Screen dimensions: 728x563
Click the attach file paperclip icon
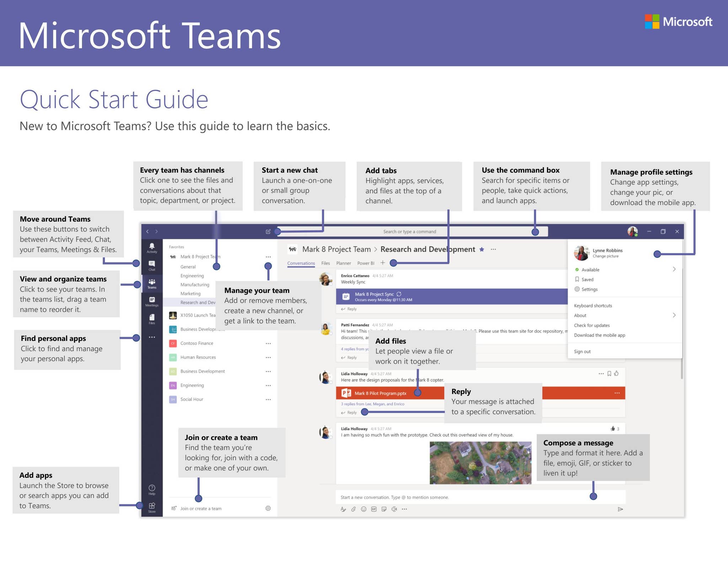(x=353, y=509)
